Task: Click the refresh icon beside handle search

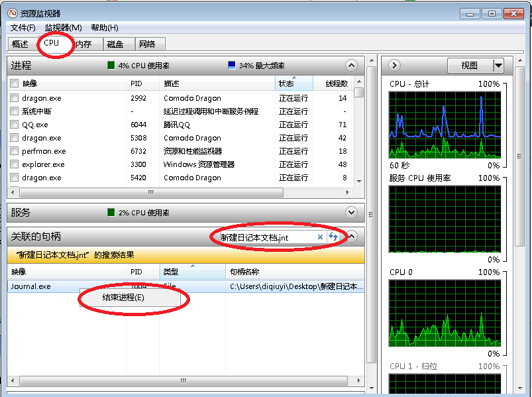Action: click(x=333, y=237)
